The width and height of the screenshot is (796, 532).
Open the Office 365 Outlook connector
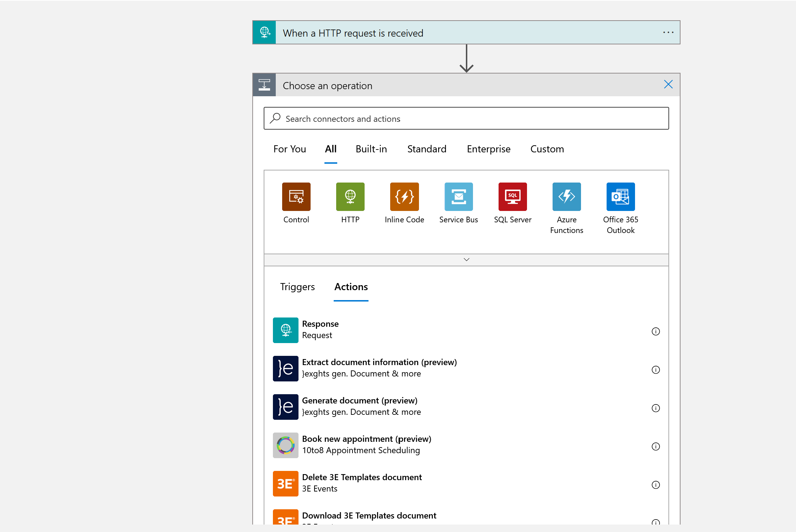[620, 197]
